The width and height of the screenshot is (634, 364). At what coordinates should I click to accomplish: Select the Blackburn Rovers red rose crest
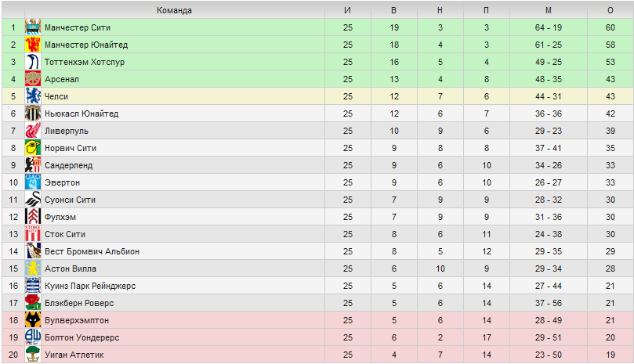click(33, 303)
